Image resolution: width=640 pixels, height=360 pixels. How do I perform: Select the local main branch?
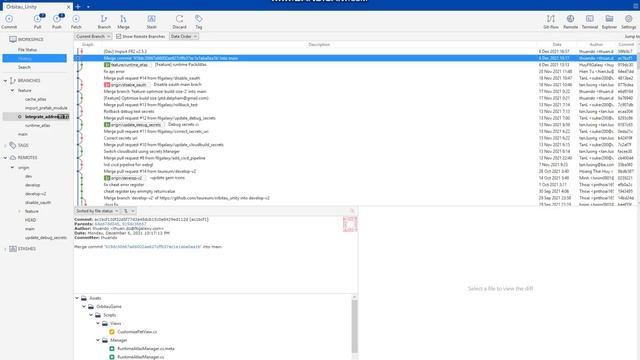tap(22, 134)
